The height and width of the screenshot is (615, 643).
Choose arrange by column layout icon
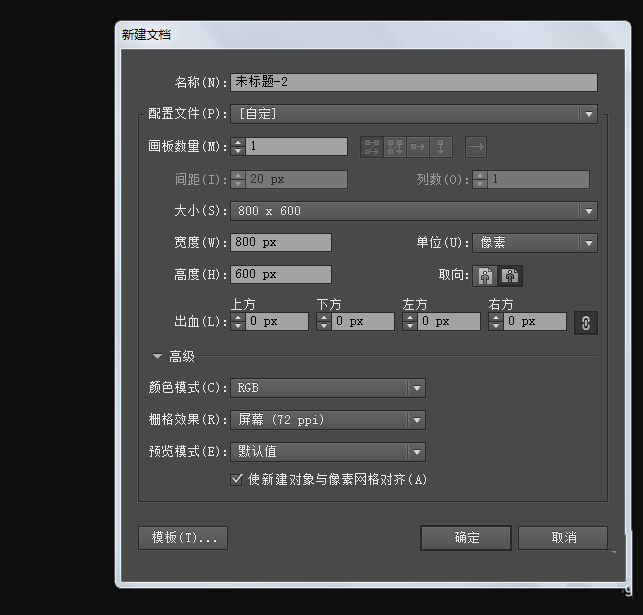(441, 147)
